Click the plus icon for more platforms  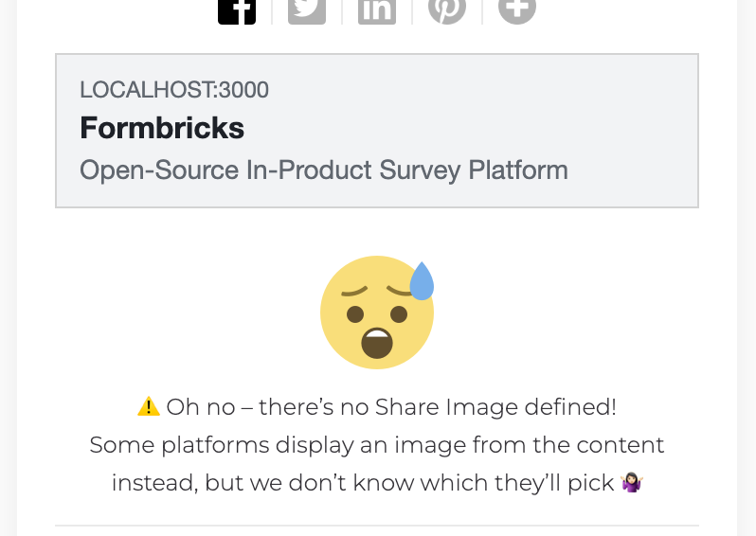(517, 9)
